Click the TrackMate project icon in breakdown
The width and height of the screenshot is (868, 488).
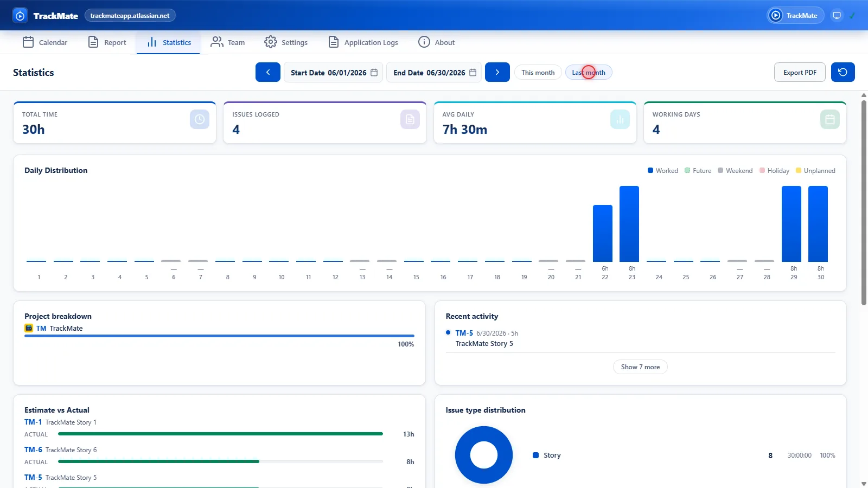(29, 328)
